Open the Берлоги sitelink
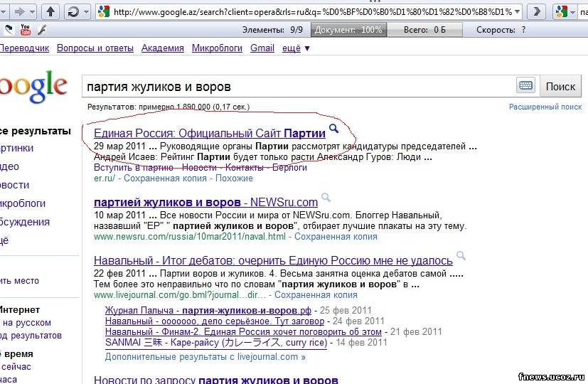Viewport: 588px width, 384px height. click(289, 168)
